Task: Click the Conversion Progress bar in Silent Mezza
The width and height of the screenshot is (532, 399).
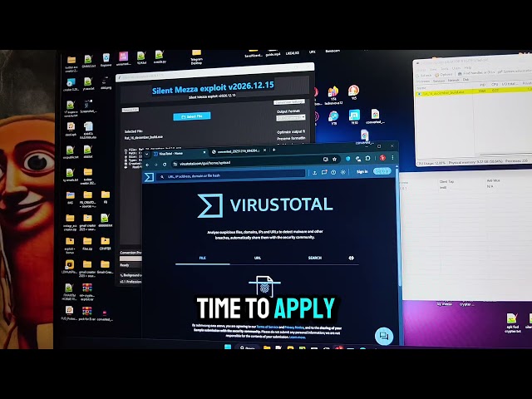Action: (x=131, y=259)
